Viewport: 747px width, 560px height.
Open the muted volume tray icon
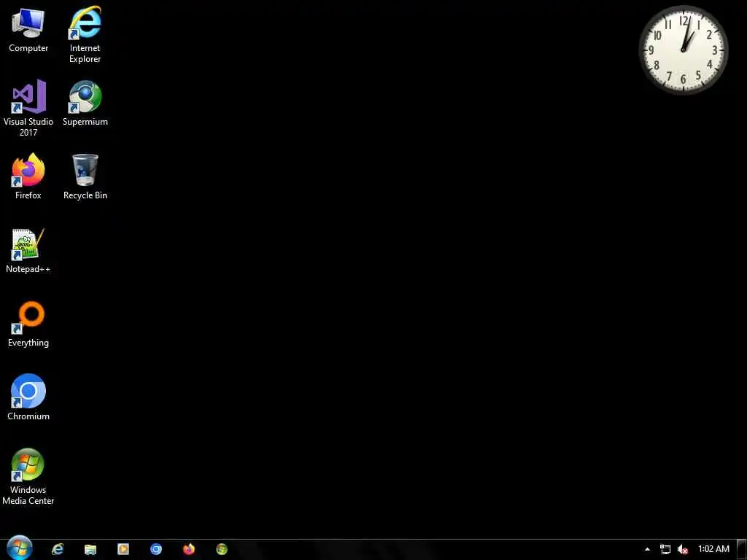point(683,549)
